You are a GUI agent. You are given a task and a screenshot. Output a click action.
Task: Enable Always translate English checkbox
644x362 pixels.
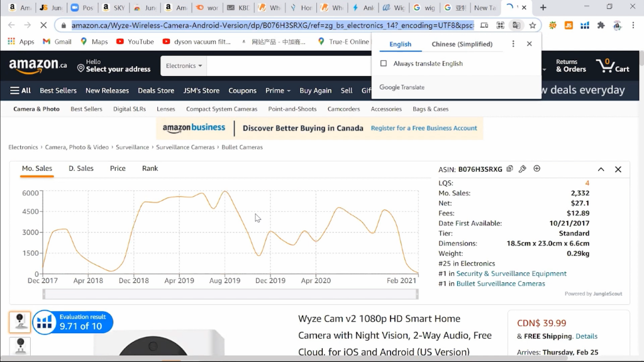coord(384,63)
